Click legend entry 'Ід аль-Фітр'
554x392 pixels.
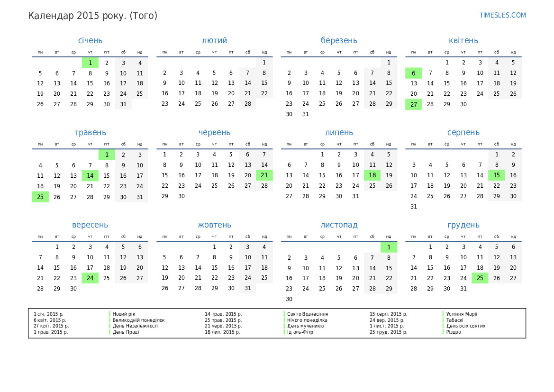click(300, 332)
